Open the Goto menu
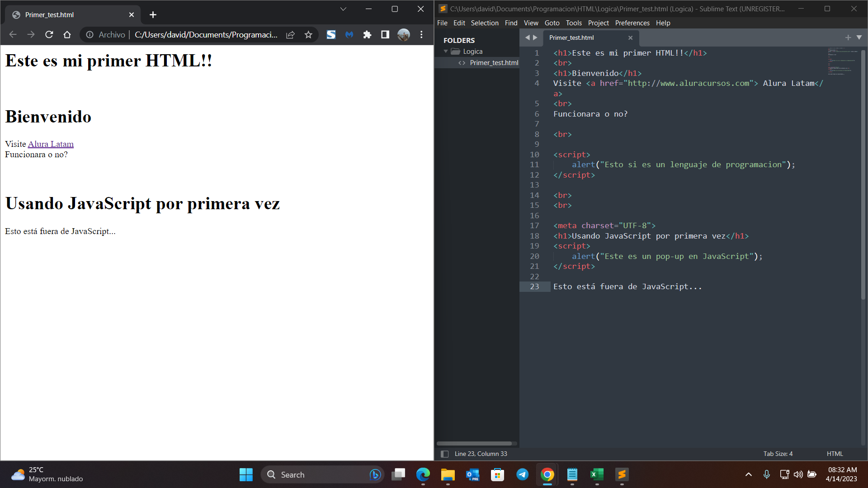This screenshot has width=868, height=488. point(552,23)
